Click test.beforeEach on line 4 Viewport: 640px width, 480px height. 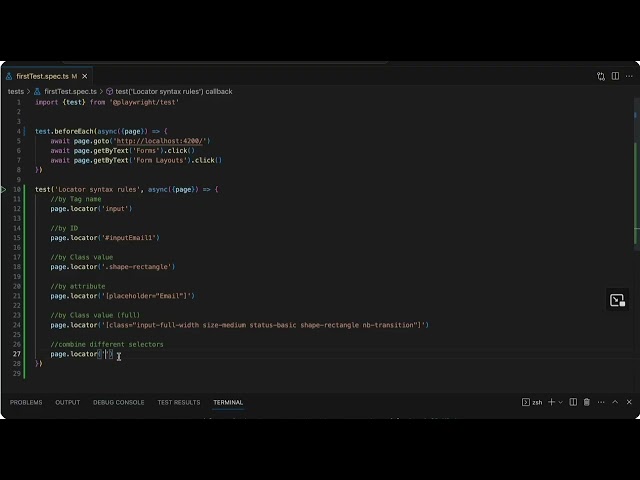(64, 131)
